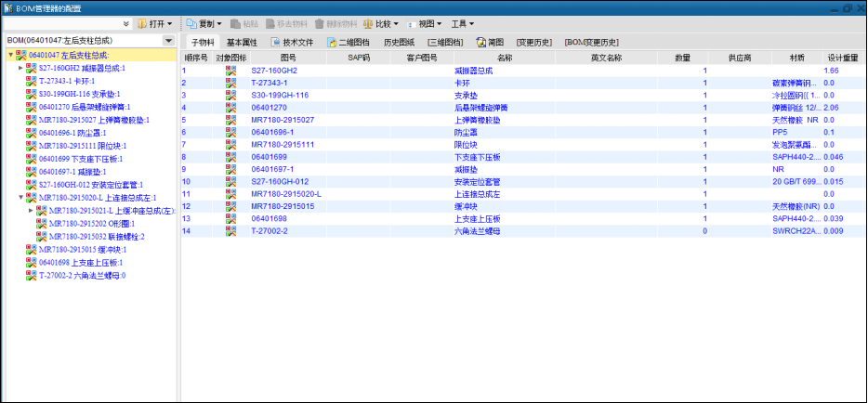Open the 工具 (Tools) menu

tap(462, 23)
